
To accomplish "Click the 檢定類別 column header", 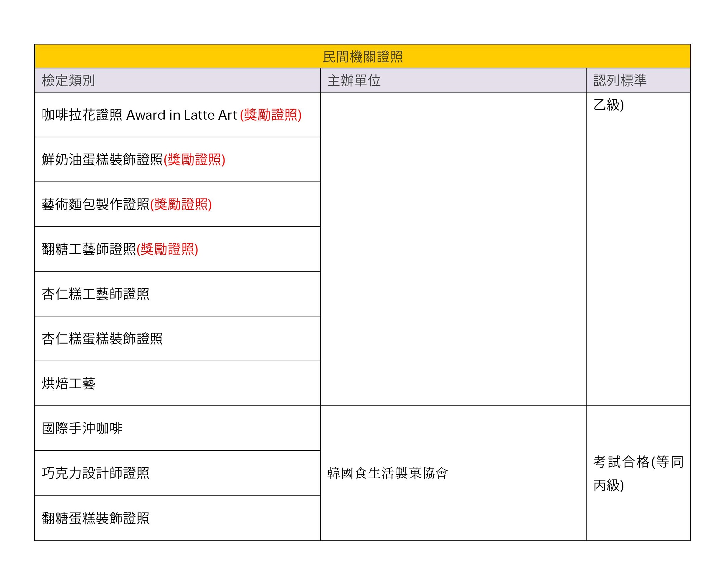I will pyautogui.click(x=68, y=80).
